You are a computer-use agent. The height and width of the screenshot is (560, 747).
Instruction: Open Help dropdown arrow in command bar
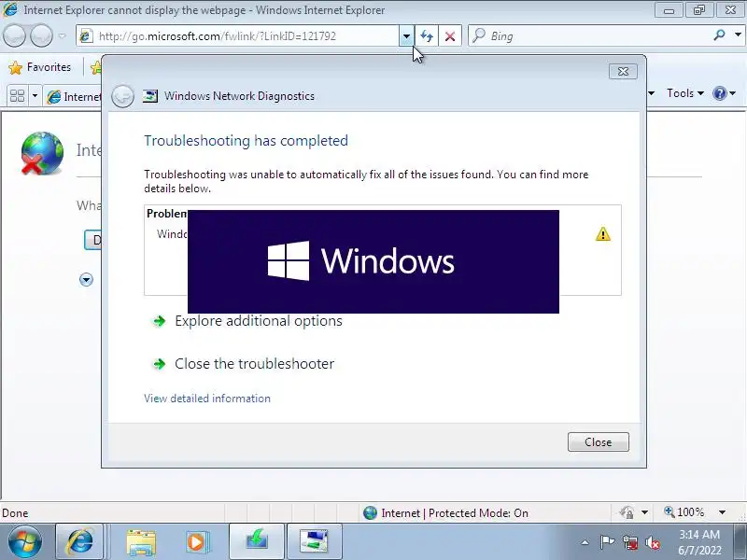pyautogui.click(x=733, y=93)
